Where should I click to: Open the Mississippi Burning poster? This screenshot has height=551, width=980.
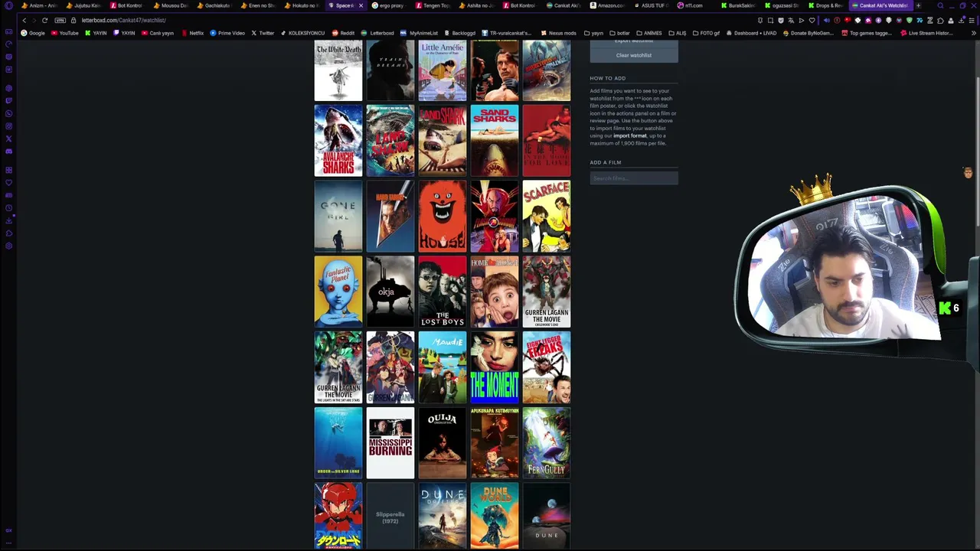[x=390, y=442]
